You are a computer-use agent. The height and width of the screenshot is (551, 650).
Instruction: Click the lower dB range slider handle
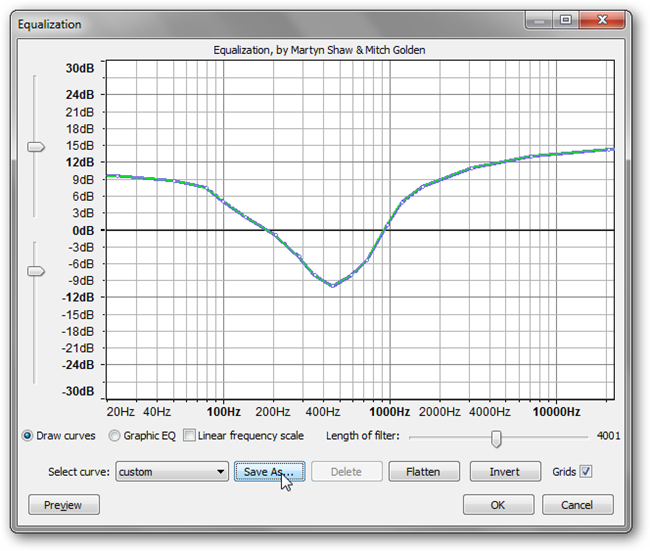coord(36,271)
